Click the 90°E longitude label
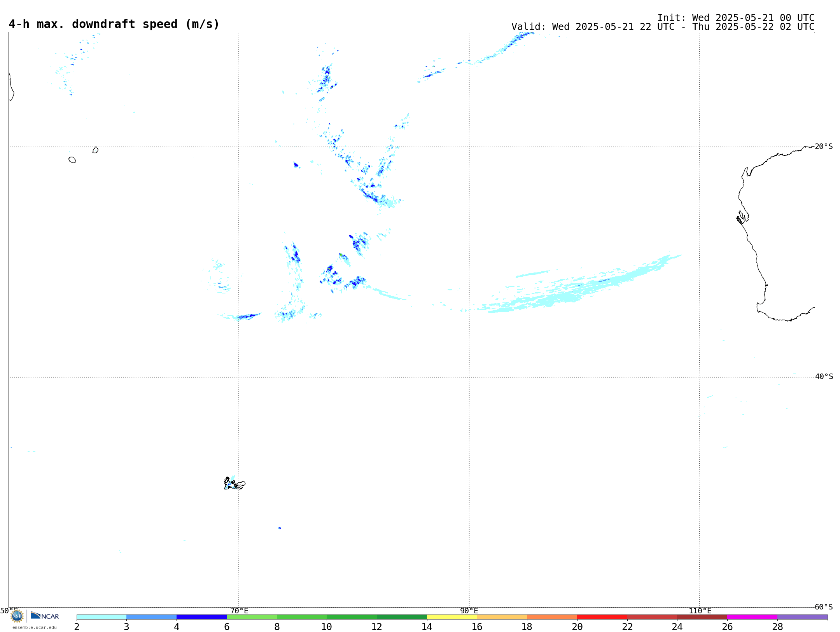Image resolution: width=840 pixels, height=632 pixels. (x=469, y=611)
